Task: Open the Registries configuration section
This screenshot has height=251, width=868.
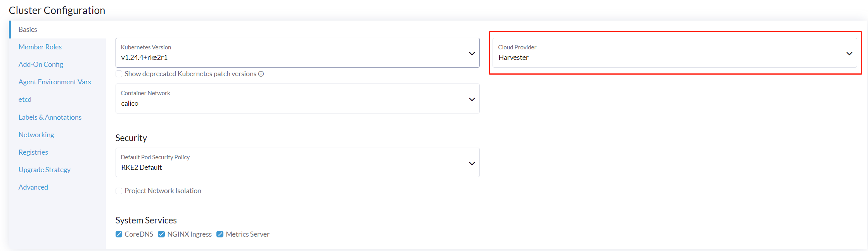Action: pyautogui.click(x=33, y=152)
